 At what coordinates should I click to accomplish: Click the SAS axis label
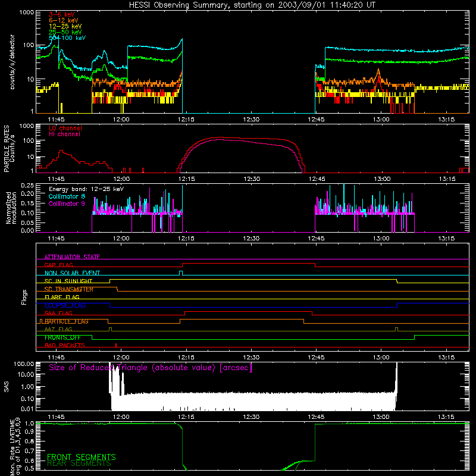tap(6, 387)
